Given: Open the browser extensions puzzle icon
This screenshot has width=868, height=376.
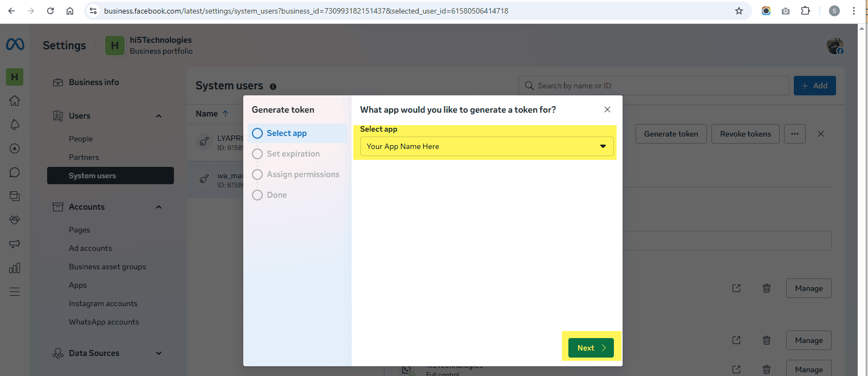Looking at the screenshot, I should click(x=806, y=11).
